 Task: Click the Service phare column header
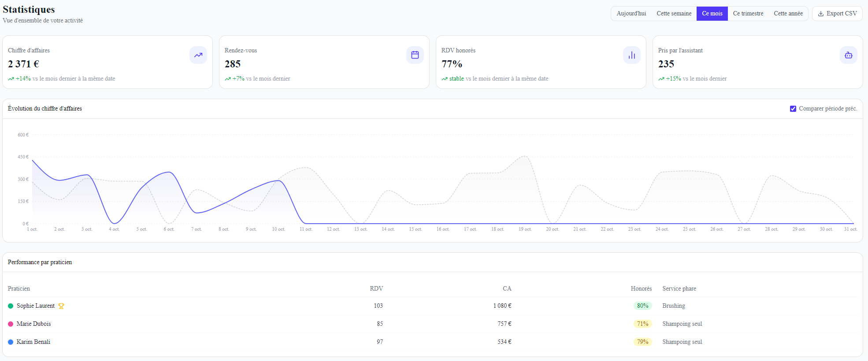(679, 289)
